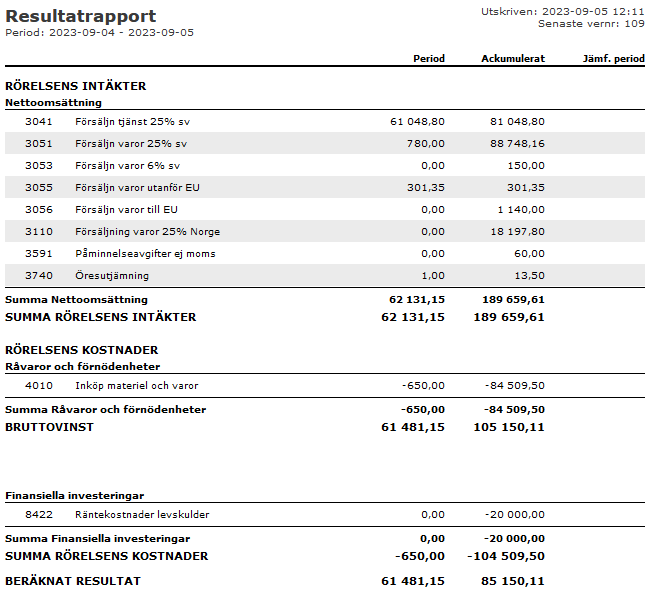Click the Resultatrapport title heading
The height and width of the screenshot is (608, 665).
point(81,16)
